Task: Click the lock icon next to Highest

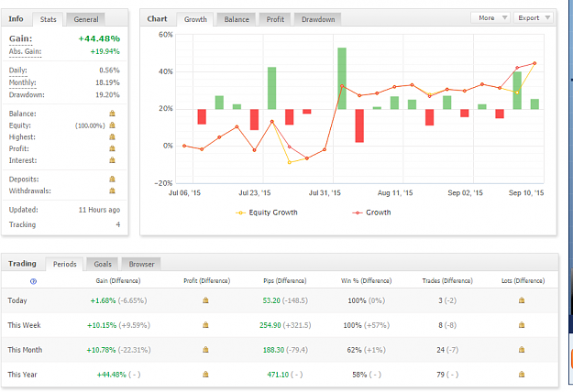Action: tap(112, 136)
